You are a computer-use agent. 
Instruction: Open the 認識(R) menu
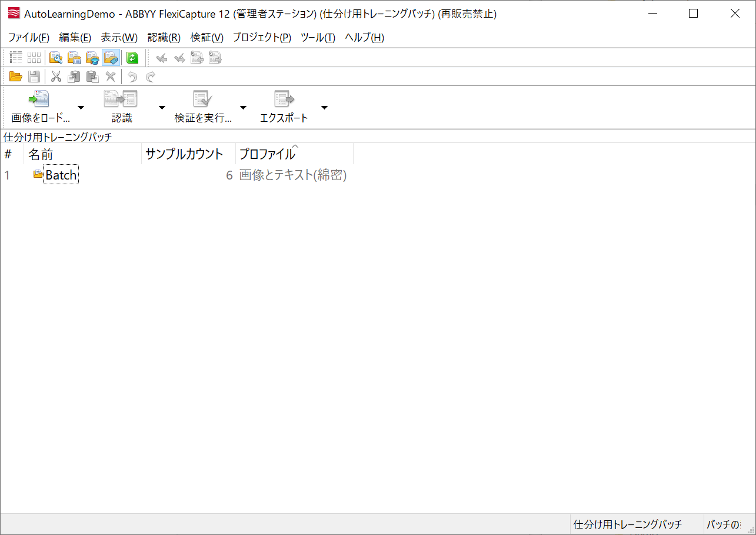click(164, 38)
